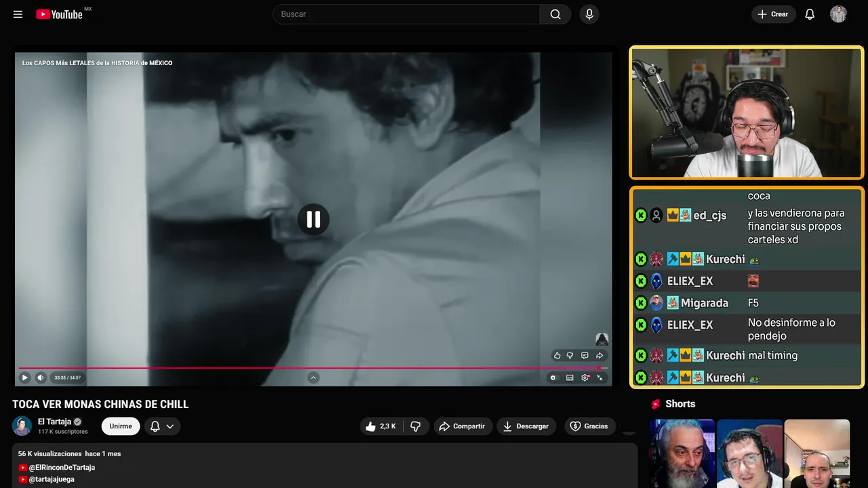868x488 pixels.
Task: Dislike the embedded video thumbs-down overlay
Action: pos(570,355)
